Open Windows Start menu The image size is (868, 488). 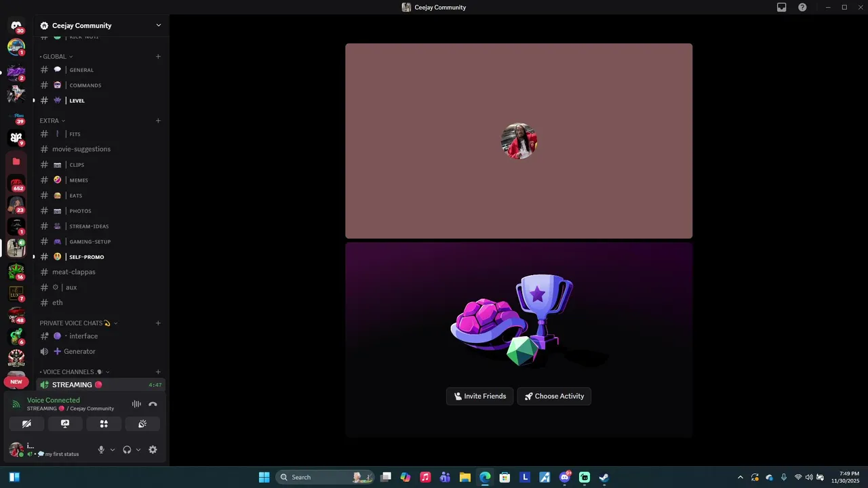264,477
